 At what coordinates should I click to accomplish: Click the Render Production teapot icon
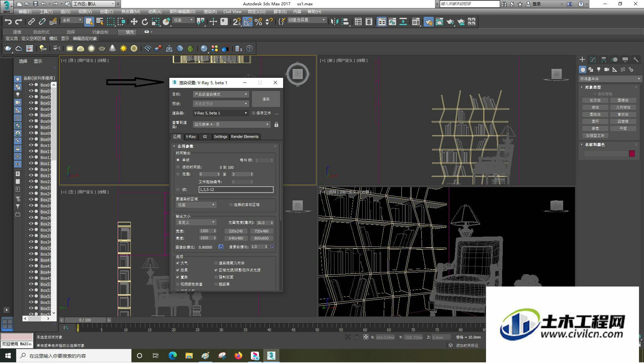click(450, 22)
